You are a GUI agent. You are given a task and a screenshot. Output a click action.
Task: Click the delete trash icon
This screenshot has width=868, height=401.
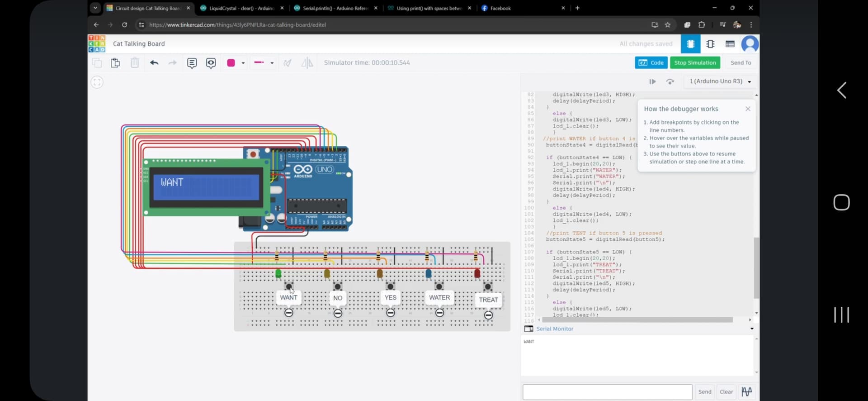(x=135, y=63)
